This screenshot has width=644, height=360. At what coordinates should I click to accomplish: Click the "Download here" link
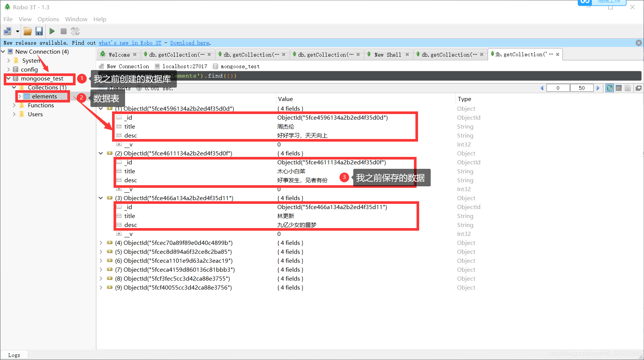pos(189,43)
